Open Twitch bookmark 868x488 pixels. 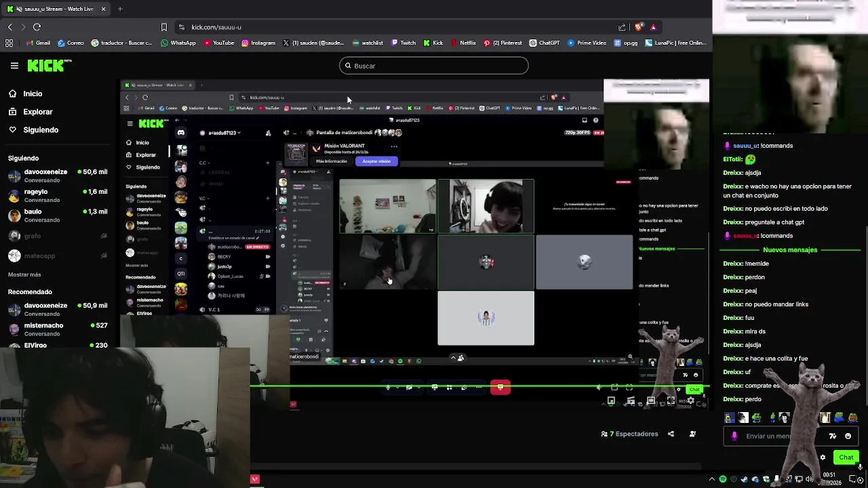pyautogui.click(x=403, y=43)
